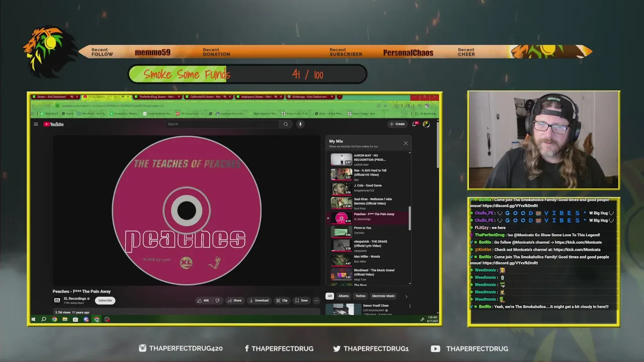Open File Explorer from the taskbar
This screenshot has height=362, width=644.
pos(65,319)
